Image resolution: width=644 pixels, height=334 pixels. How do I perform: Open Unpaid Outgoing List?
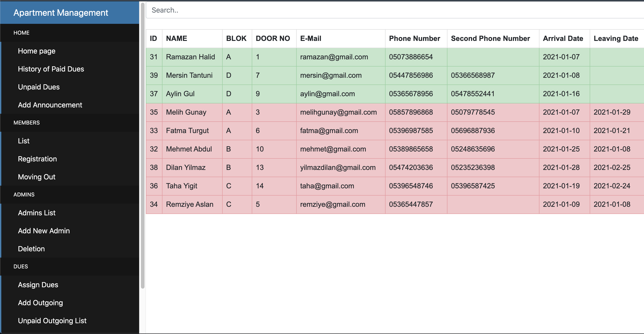(x=52, y=321)
